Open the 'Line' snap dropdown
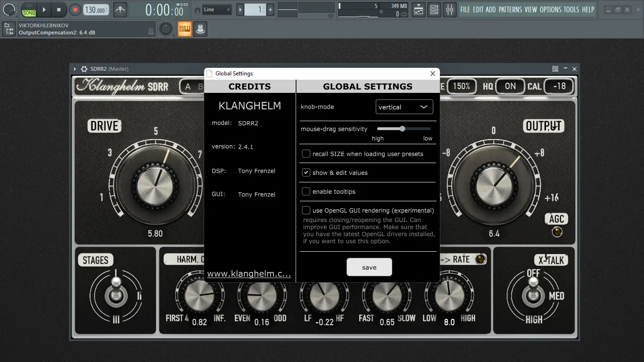This screenshot has width=644, height=362. point(217,9)
